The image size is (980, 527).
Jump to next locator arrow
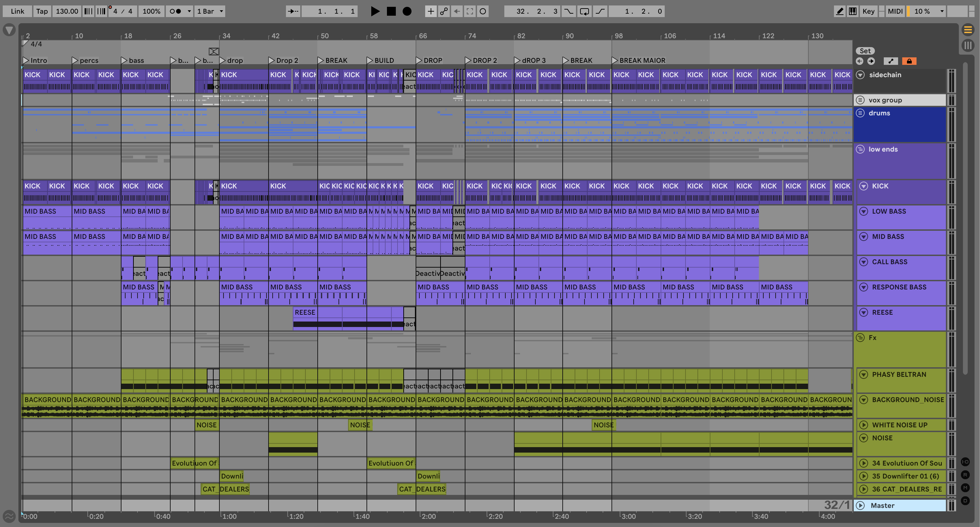(871, 61)
